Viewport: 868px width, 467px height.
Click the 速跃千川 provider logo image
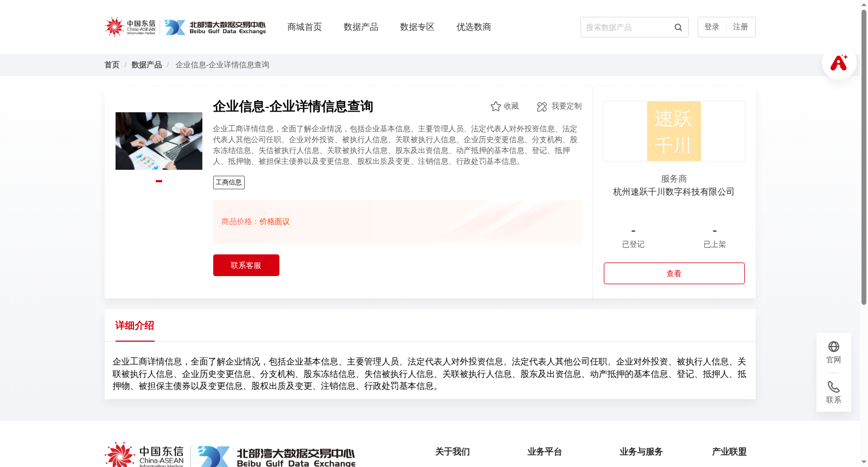674,131
